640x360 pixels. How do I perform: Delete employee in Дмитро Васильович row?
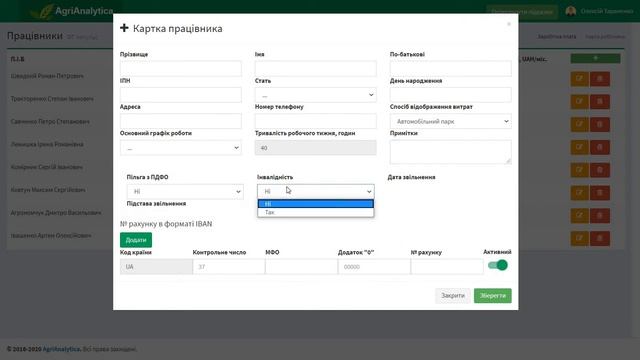pos(600,216)
